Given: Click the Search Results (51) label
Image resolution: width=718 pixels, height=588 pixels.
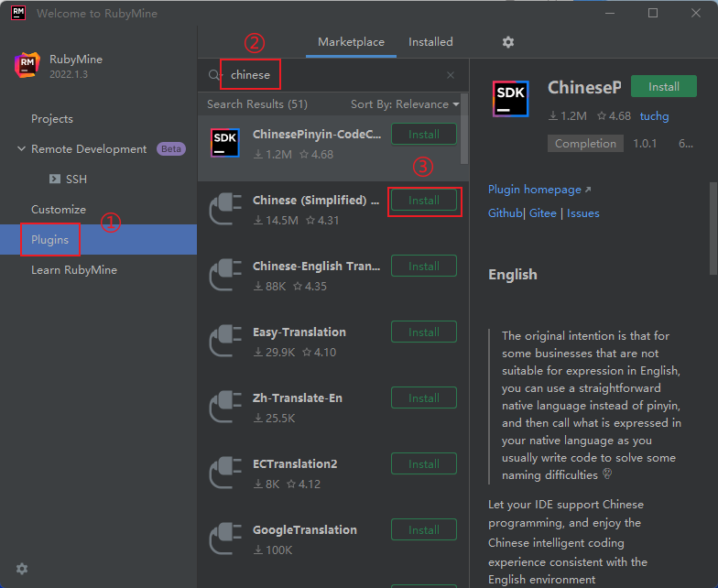Looking at the screenshot, I should click(256, 104).
